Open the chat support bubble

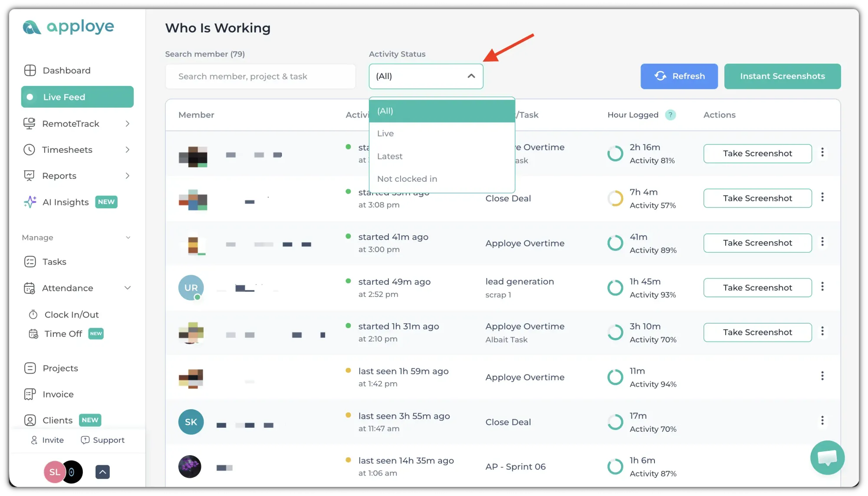click(827, 457)
